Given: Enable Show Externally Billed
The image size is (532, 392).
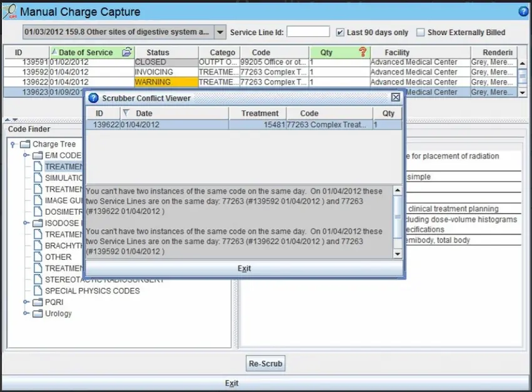Looking at the screenshot, I should point(421,31).
